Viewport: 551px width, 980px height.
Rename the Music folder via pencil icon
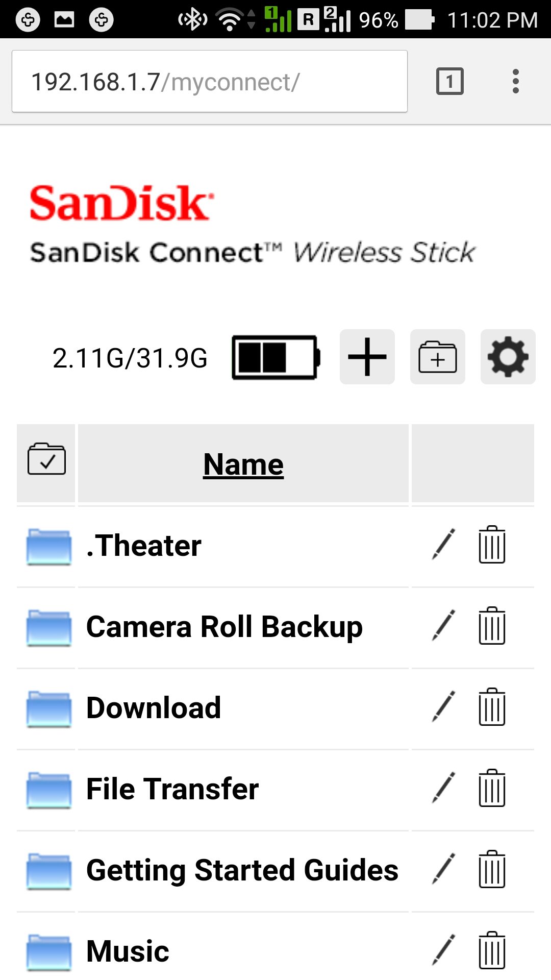pyautogui.click(x=443, y=950)
